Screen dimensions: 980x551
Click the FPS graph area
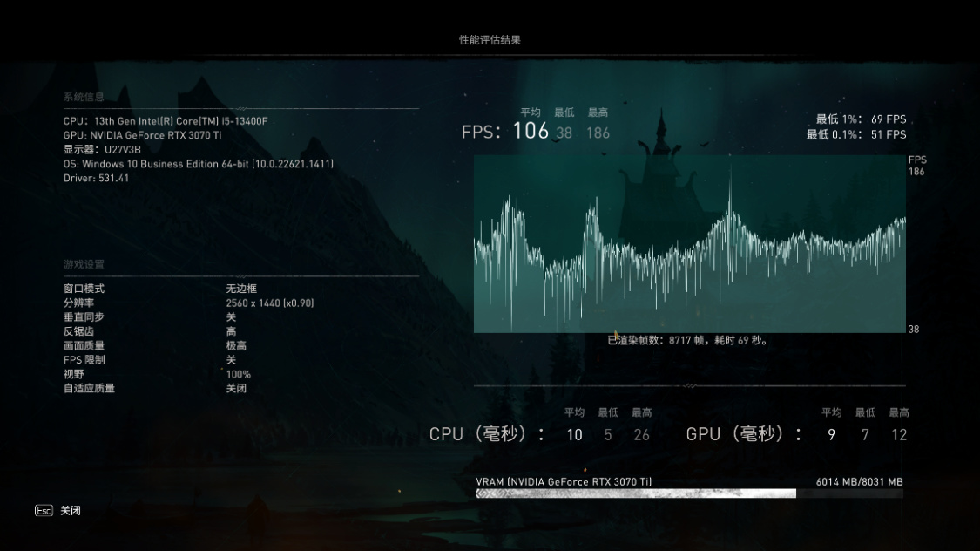click(x=689, y=244)
